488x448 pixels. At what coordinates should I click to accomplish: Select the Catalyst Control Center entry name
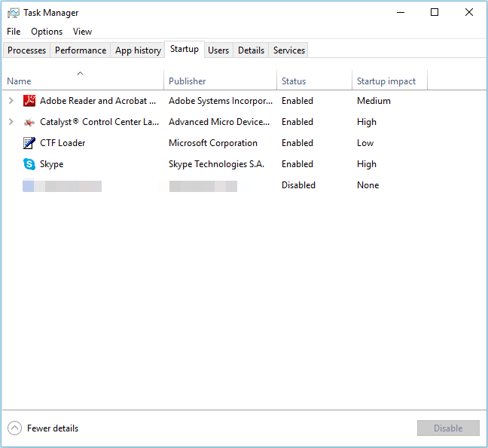click(99, 122)
